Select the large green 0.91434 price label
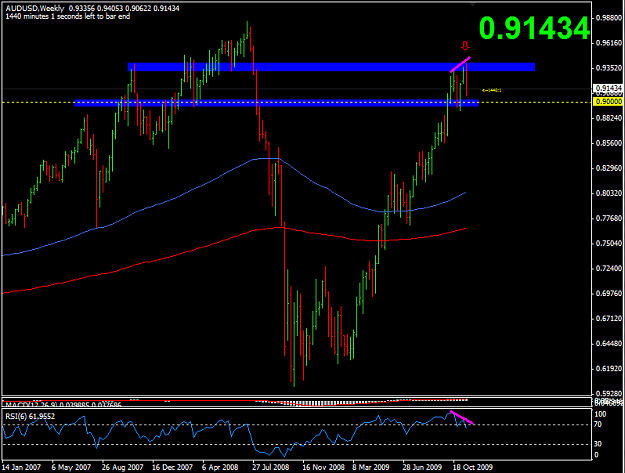The height and width of the screenshot is (473, 625). [534, 28]
